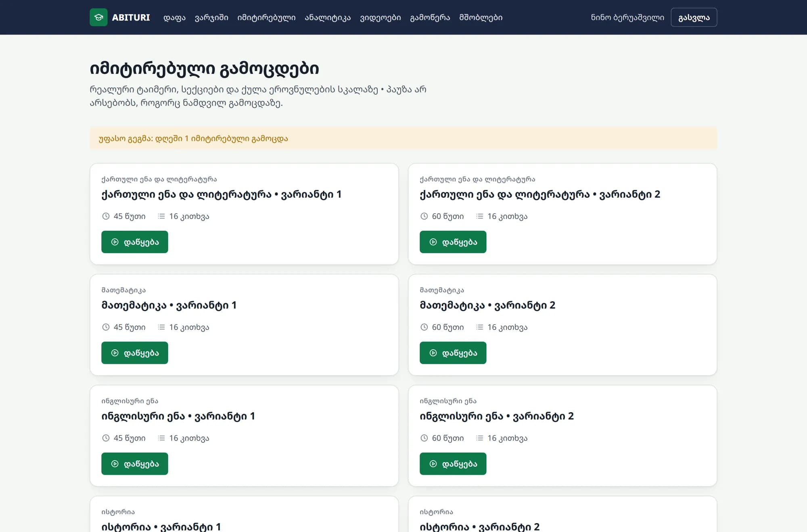Click user name ნინო ბერუაშვილი
807x532 pixels.
tap(627, 17)
